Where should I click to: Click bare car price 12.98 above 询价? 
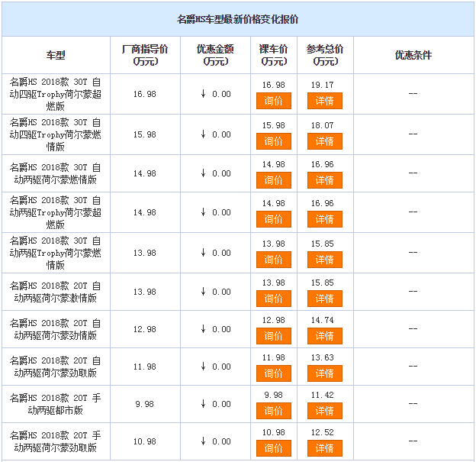pyautogui.click(x=274, y=320)
